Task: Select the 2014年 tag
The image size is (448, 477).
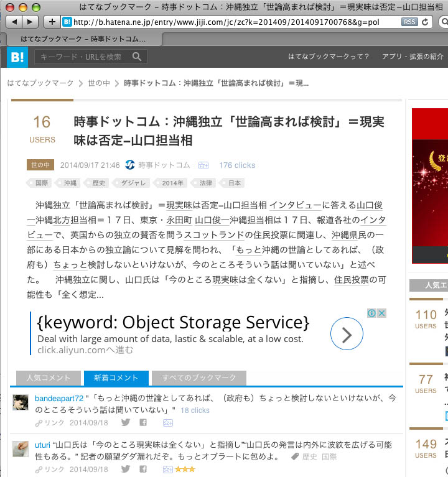Action: pyautogui.click(x=170, y=183)
